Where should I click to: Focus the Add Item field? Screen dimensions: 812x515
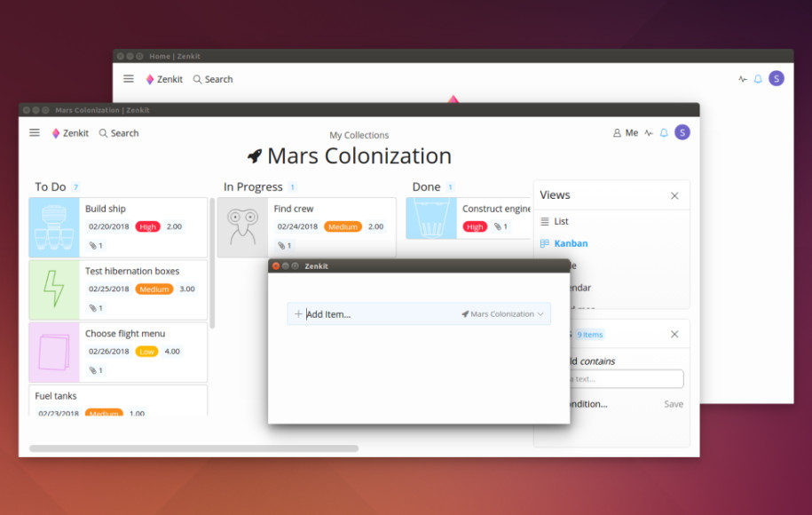376,314
